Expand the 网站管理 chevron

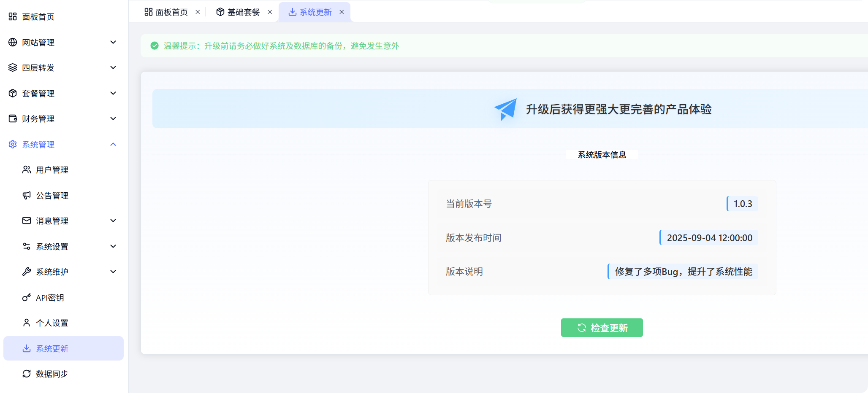(113, 42)
